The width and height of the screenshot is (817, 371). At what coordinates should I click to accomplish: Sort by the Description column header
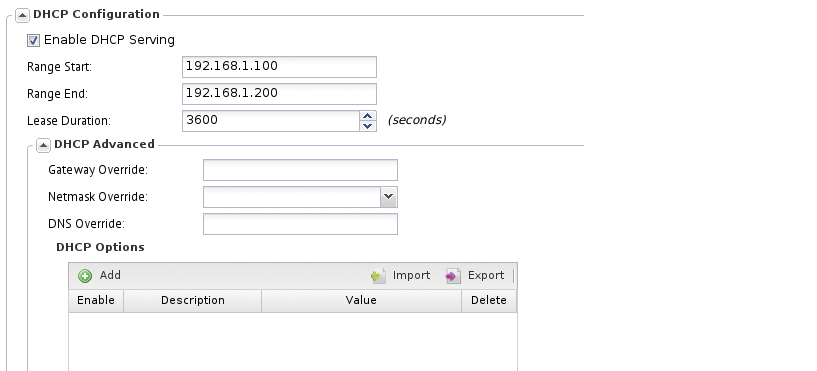(x=192, y=301)
